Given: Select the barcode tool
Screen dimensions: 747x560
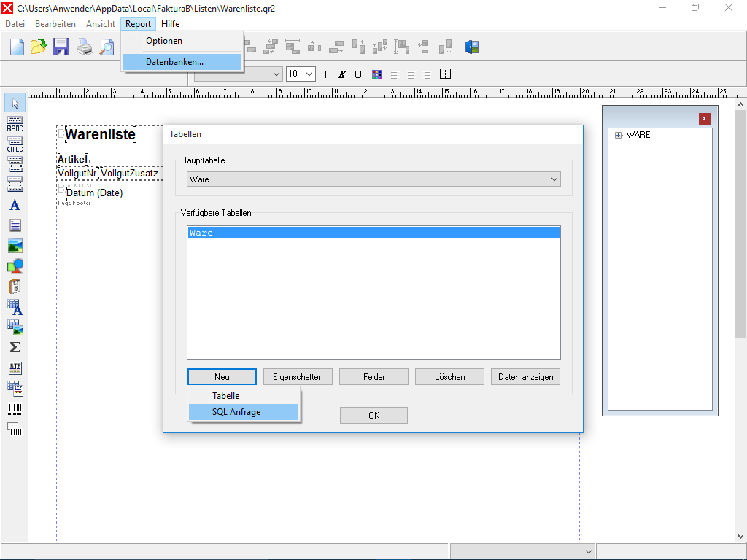Looking at the screenshot, I should pos(15,408).
